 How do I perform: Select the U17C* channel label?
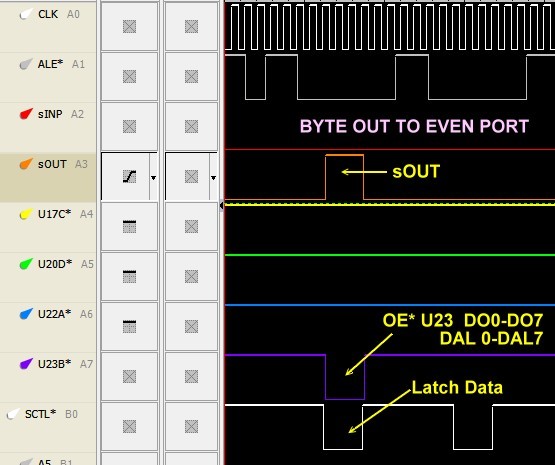(x=54, y=214)
